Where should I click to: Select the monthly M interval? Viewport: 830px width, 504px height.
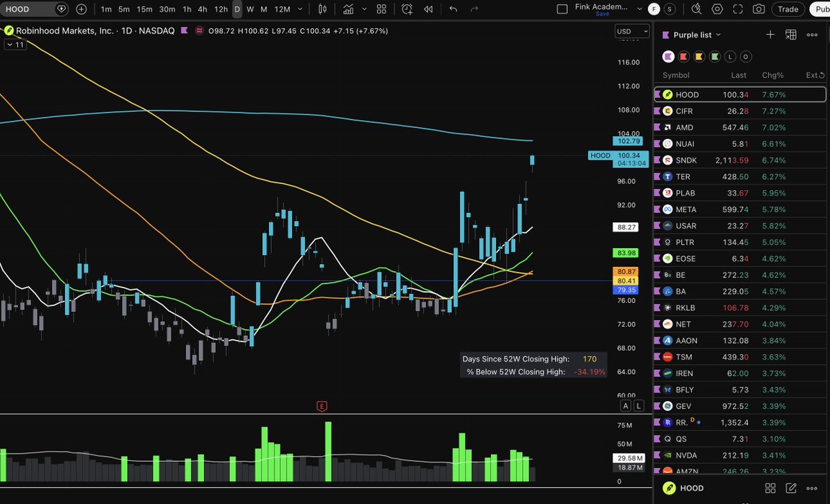pos(264,9)
